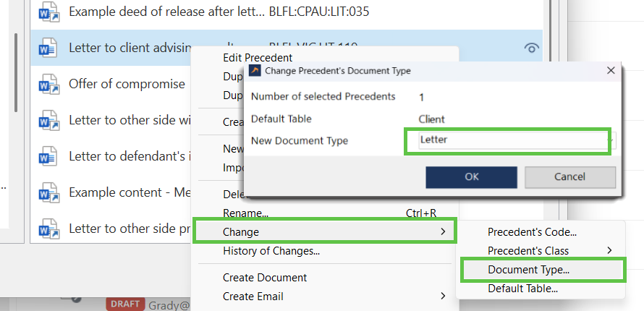Select Document Type... menu entry
This screenshot has width=644, height=311.
528,270
